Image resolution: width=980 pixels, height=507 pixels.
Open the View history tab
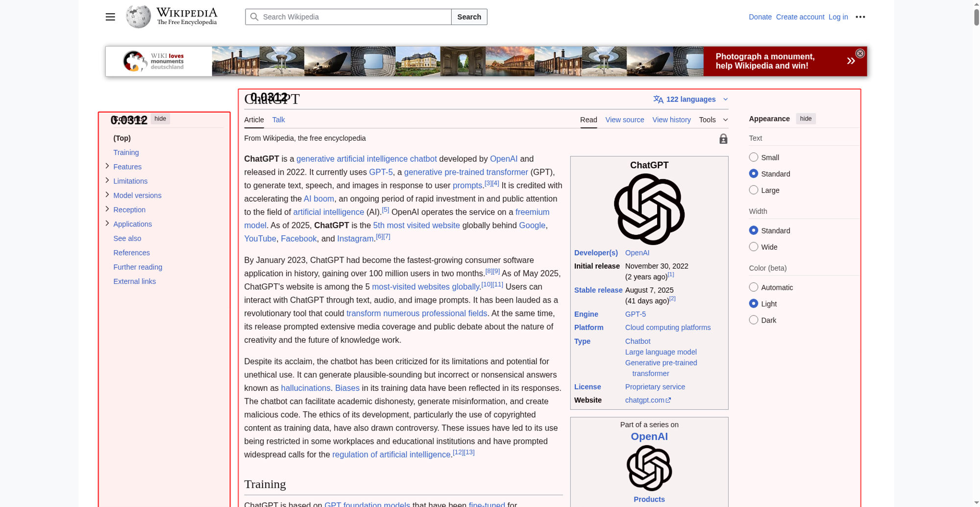click(x=671, y=120)
